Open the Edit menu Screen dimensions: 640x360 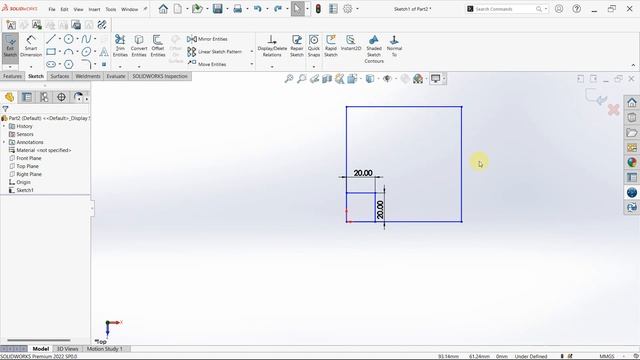(64, 9)
